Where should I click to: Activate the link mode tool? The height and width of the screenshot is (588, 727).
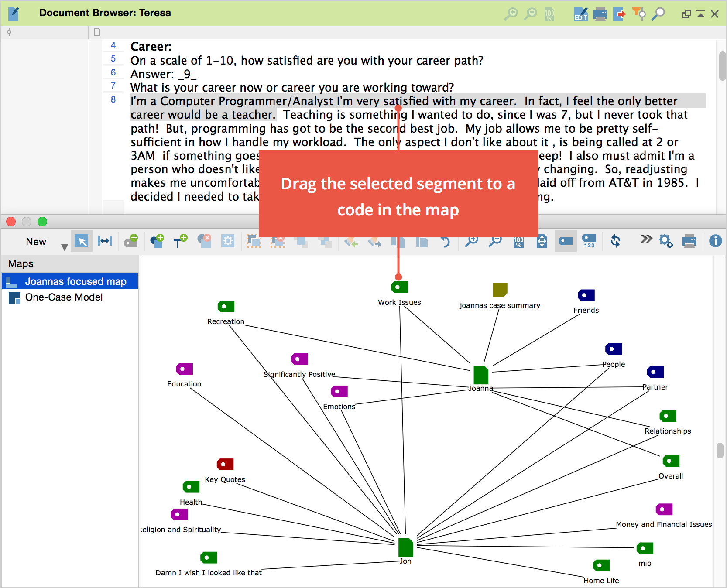click(105, 241)
